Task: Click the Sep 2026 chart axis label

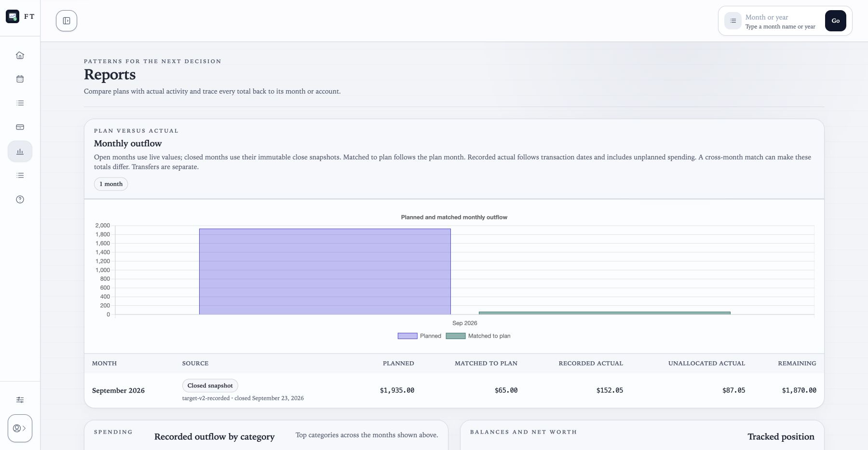Action: (x=464, y=323)
